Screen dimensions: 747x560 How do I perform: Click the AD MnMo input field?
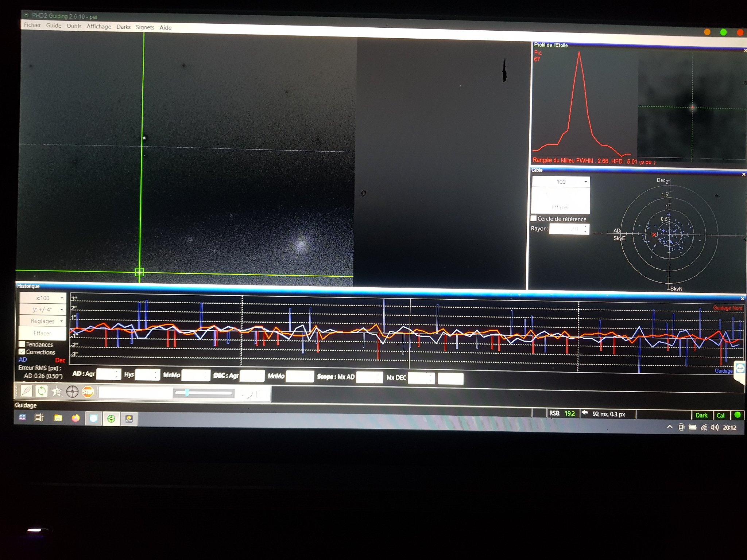click(x=196, y=375)
